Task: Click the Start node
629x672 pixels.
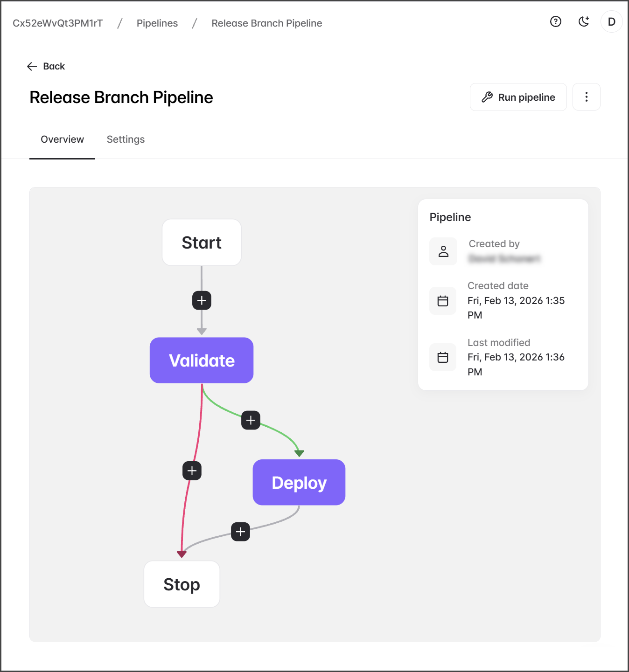Action: [x=202, y=242]
